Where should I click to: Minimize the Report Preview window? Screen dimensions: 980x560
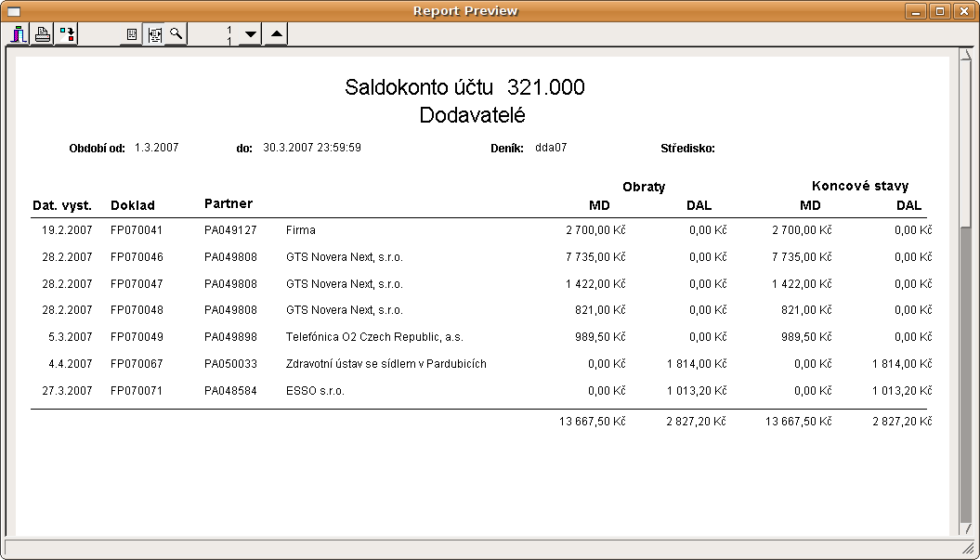coord(917,11)
